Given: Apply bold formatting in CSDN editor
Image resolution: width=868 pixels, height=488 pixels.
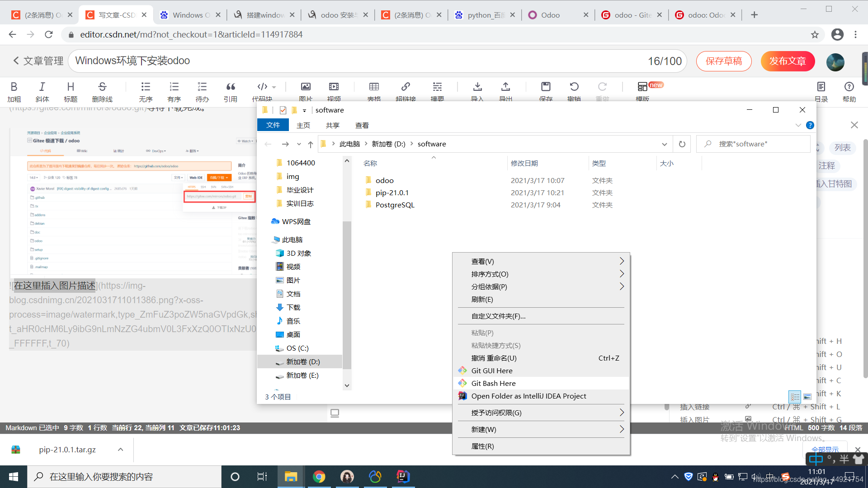Looking at the screenshot, I should (x=14, y=92).
